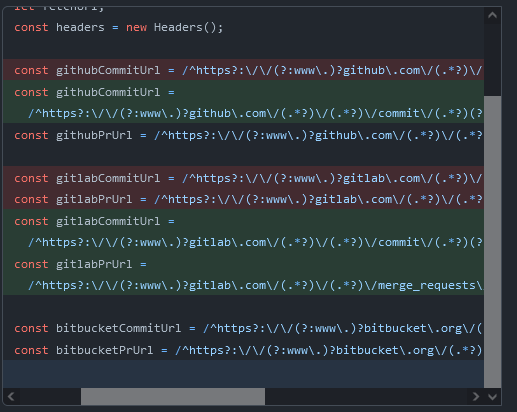The height and width of the screenshot is (412, 517).
Task: Click the 'const bitbucketCommitUrl' line
Action: click(x=243, y=328)
